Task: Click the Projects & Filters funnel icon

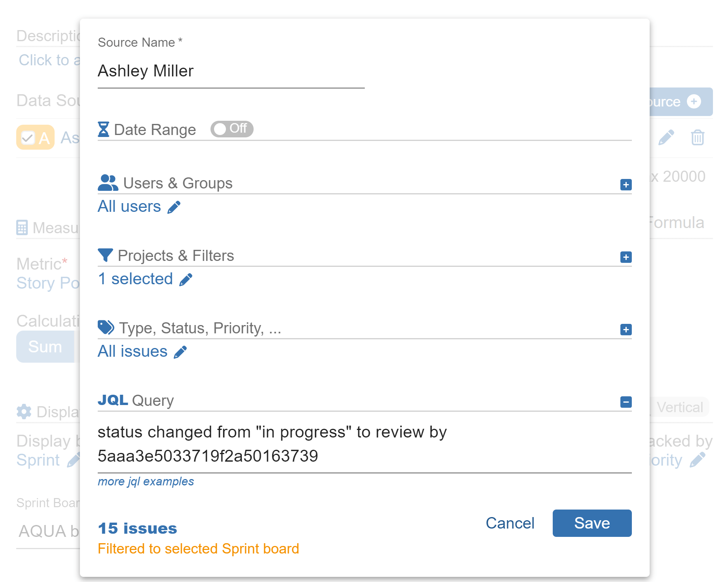Action: [x=105, y=256]
